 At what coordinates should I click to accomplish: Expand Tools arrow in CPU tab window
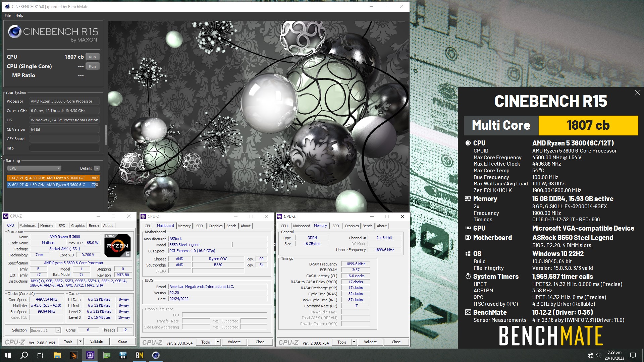tap(80, 342)
